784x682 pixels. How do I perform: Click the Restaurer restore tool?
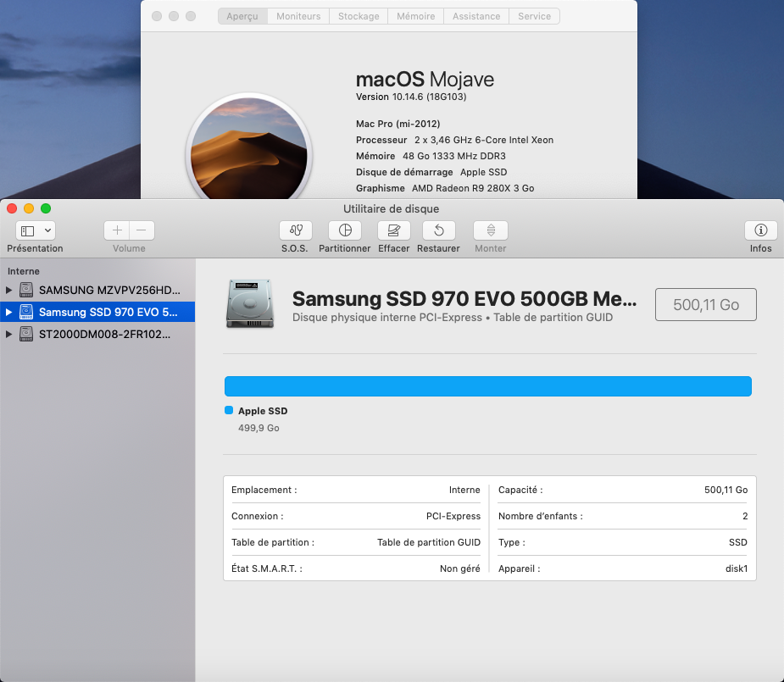pyautogui.click(x=438, y=230)
